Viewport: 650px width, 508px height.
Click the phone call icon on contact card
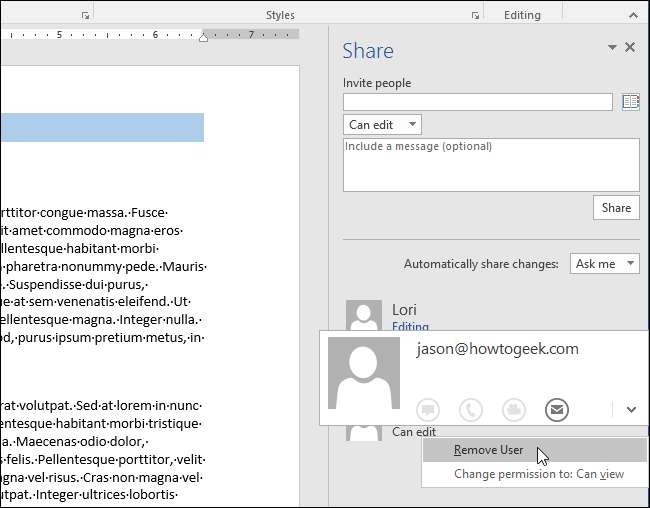[470, 409]
